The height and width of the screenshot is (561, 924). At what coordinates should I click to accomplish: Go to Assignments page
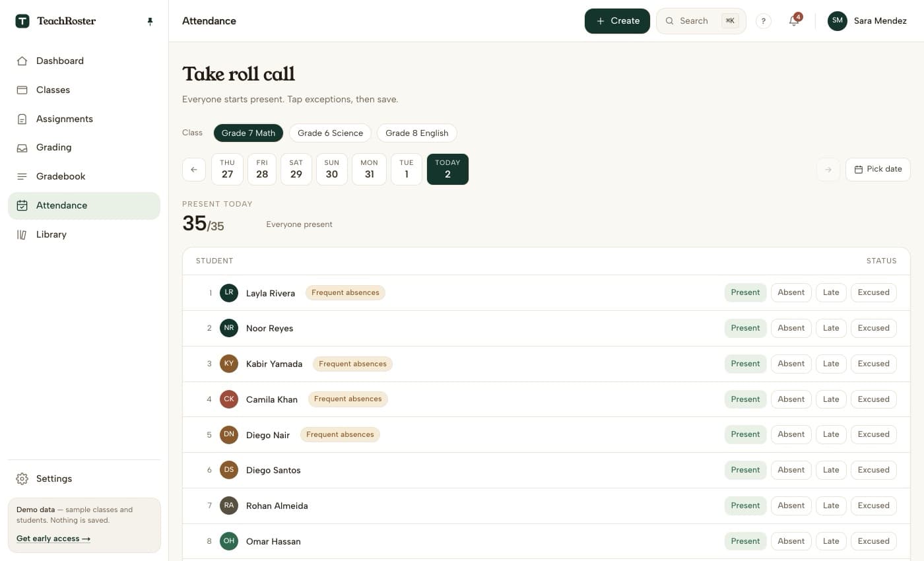pos(84,119)
